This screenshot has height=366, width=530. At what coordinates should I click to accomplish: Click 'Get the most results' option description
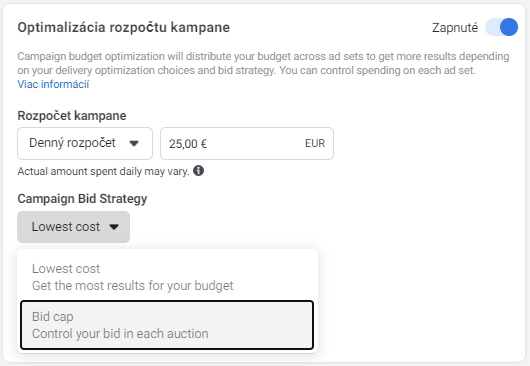point(132,286)
